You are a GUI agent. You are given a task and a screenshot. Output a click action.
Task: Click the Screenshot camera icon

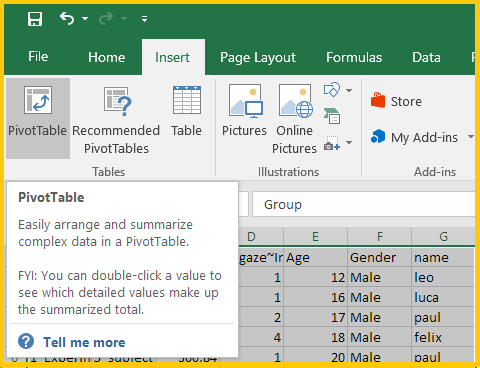(332, 143)
